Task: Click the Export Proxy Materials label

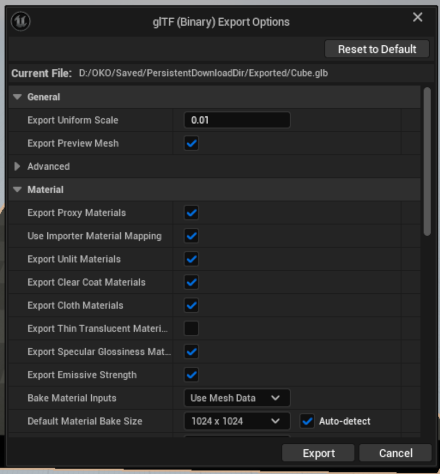Action: (77, 213)
